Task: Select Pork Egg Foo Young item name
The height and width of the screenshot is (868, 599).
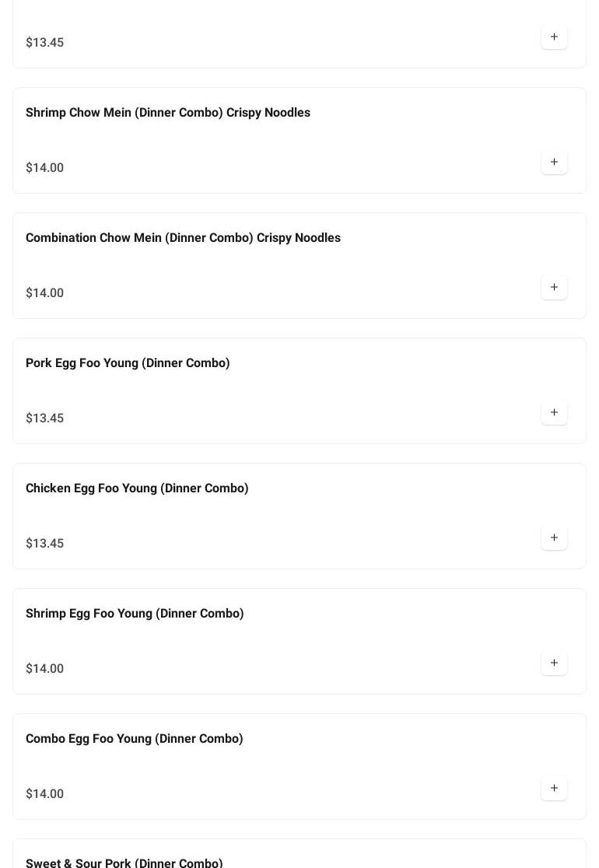Action: click(x=128, y=363)
